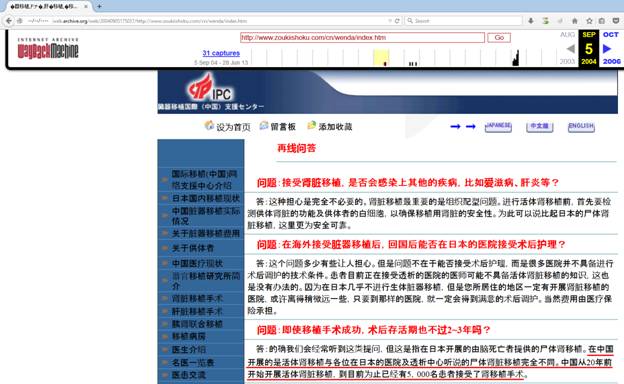This screenshot has height=384, width=624.
Task: Reload the page with the refresh icon
Action: tap(397, 21)
